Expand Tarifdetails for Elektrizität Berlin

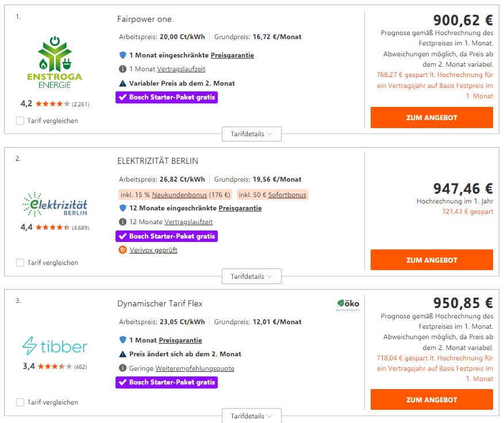tap(252, 276)
